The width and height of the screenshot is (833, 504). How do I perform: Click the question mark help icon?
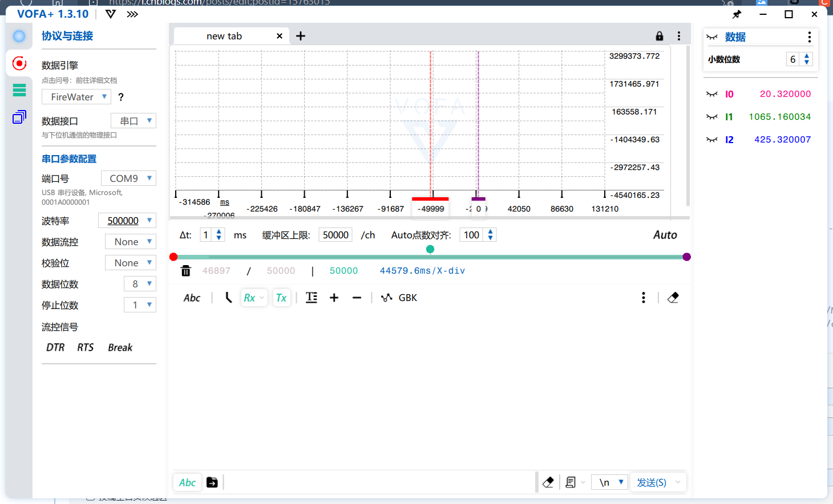121,97
